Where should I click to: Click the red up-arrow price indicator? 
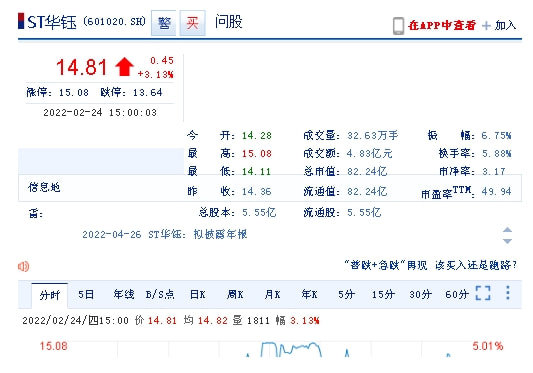(124, 67)
